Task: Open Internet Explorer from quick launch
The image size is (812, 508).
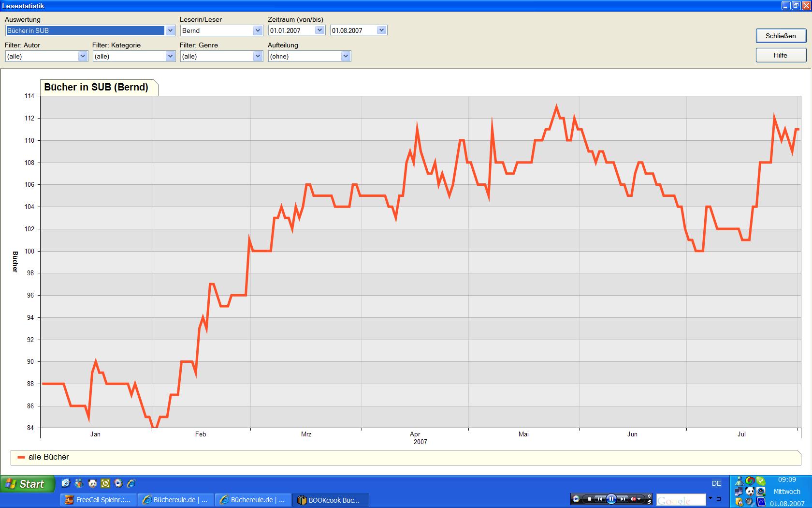Action: 131,483
